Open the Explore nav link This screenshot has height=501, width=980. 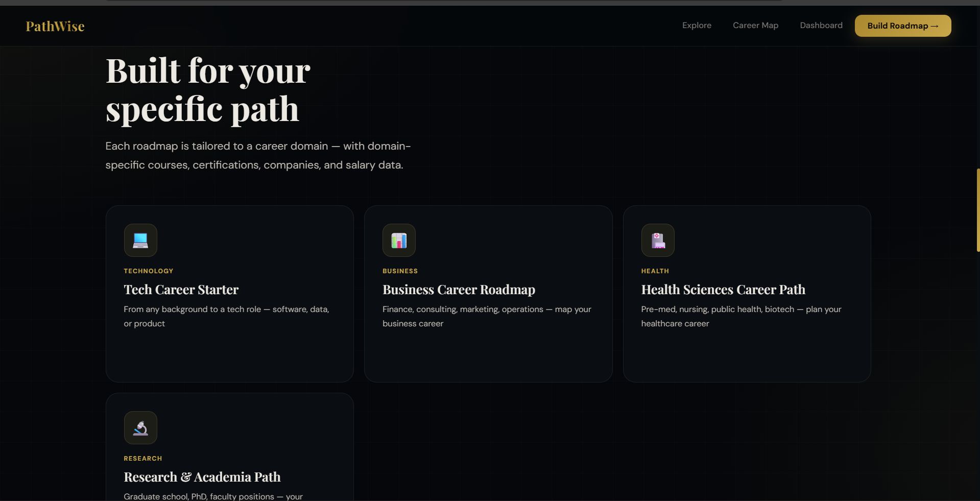697,26
